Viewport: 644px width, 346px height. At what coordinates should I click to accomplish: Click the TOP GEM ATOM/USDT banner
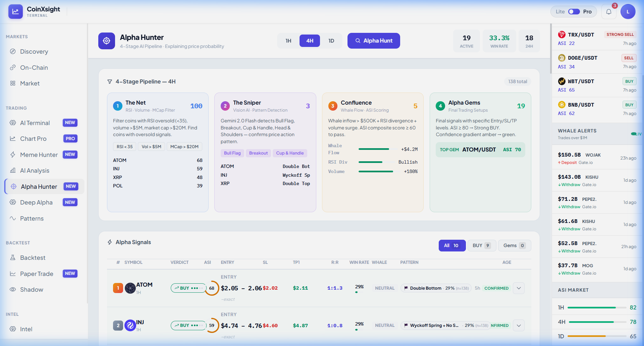tap(480, 150)
